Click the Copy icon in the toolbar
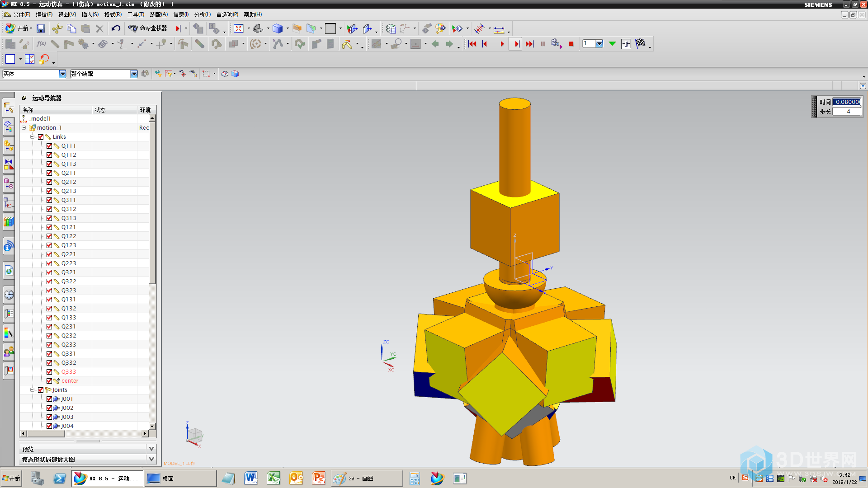The image size is (868, 488). tap(71, 28)
